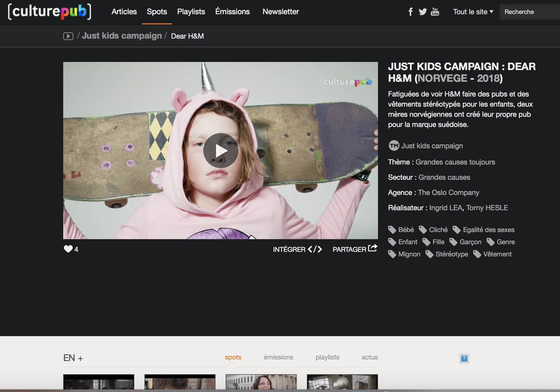Click the embed code brackets icon
The height and width of the screenshot is (392, 560).
(315, 249)
